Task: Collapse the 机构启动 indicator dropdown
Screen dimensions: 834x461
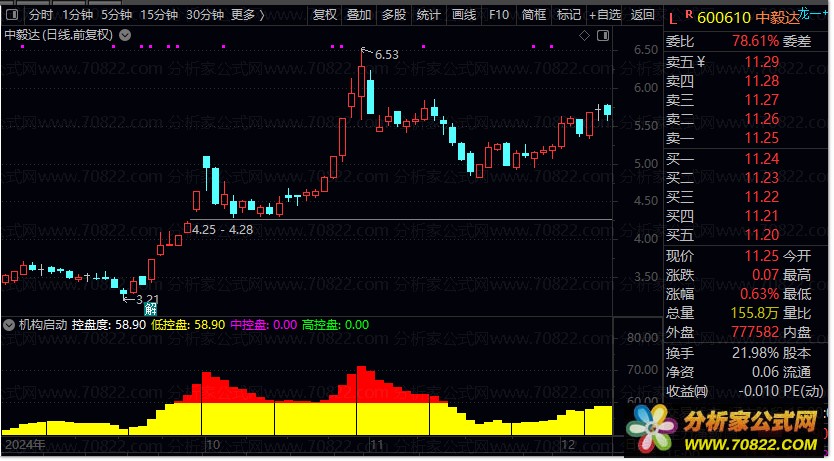Action: click(9, 325)
